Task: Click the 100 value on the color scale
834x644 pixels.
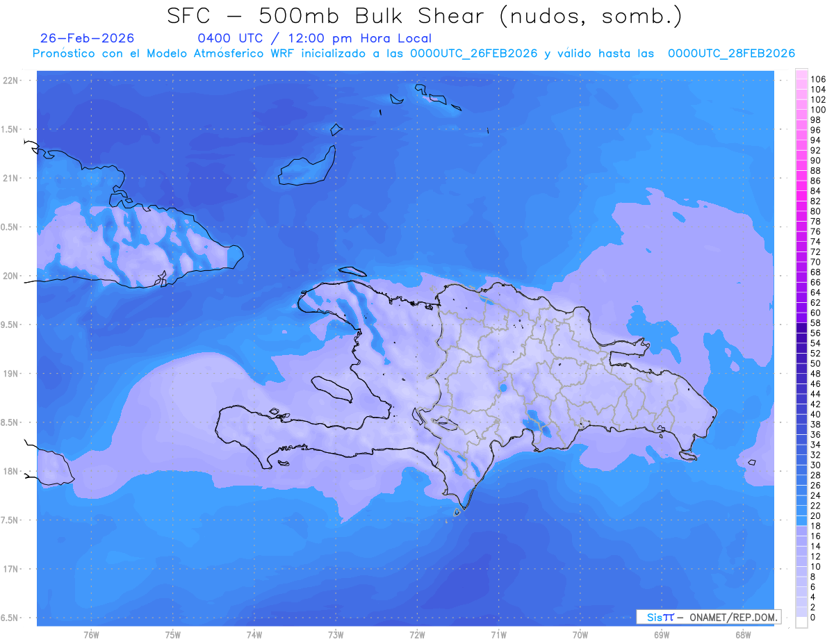Action: (x=818, y=110)
